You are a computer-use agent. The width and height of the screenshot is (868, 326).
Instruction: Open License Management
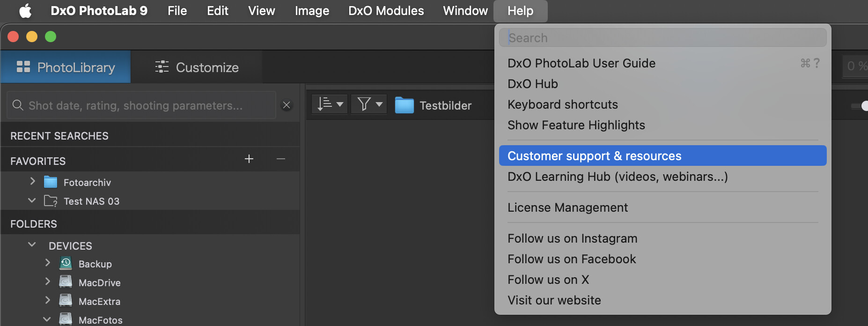coord(662,207)
